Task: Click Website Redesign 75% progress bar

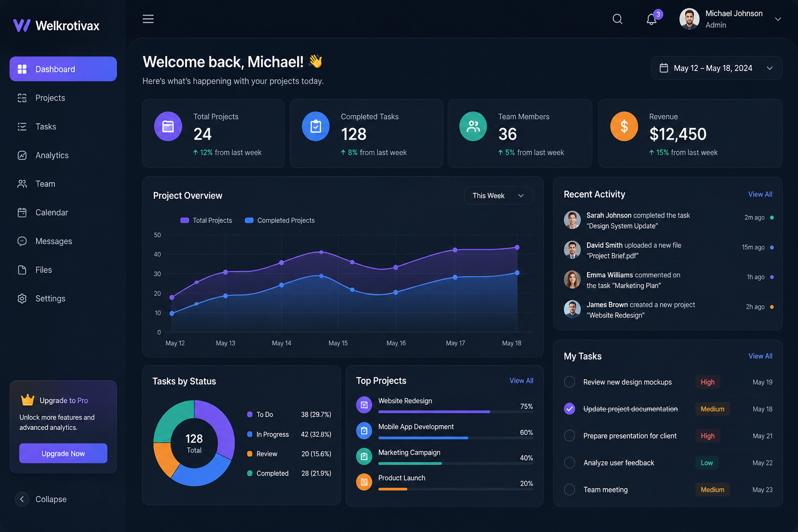Action: 456,412
